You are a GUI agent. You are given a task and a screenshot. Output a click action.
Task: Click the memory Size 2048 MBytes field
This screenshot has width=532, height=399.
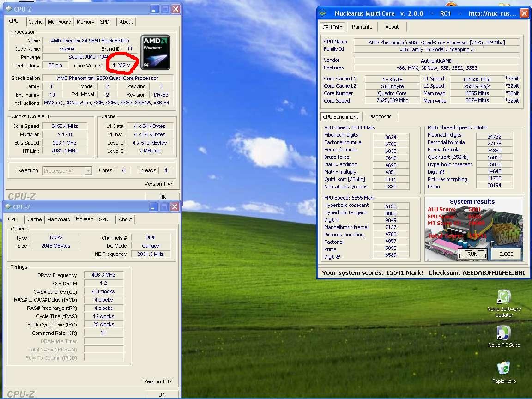point(56,246)
